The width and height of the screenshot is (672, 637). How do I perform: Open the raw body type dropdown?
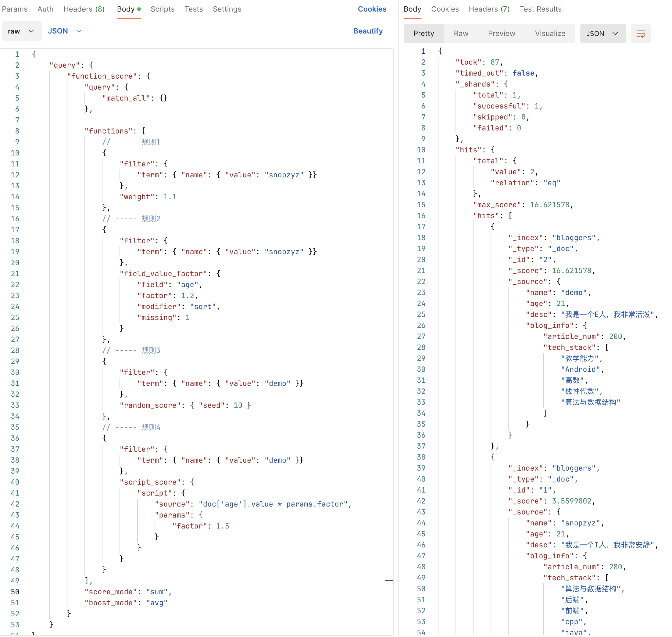[22, 31]
